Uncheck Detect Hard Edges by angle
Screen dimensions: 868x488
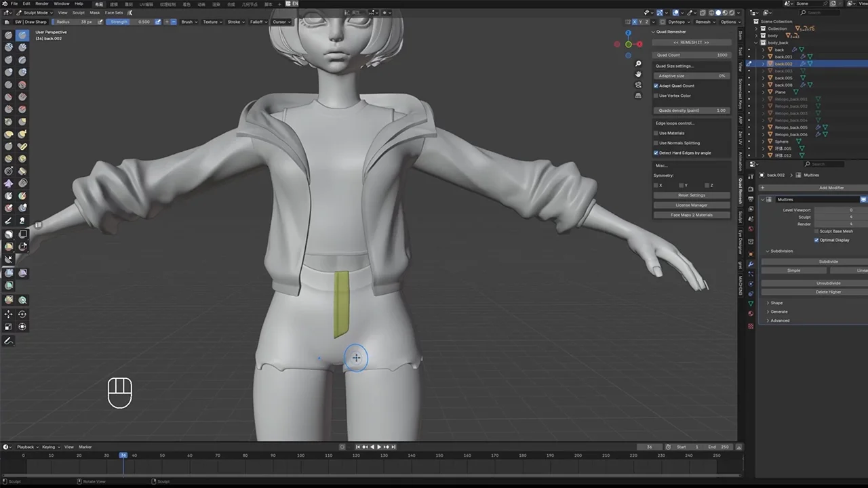click(656, 153)
